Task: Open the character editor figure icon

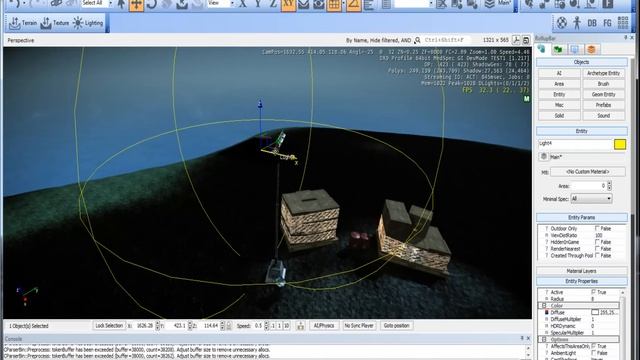Action: click(577, 23)
